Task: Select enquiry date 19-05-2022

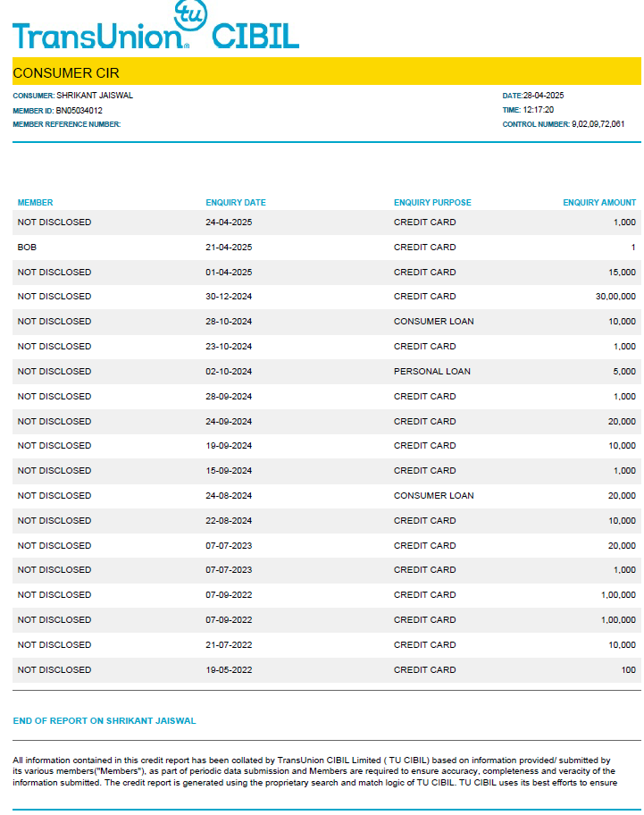Action: click(229, 669)
